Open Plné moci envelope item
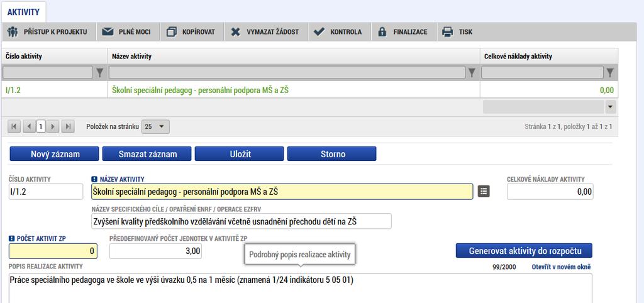644x303 pixels. pos(127,32)
